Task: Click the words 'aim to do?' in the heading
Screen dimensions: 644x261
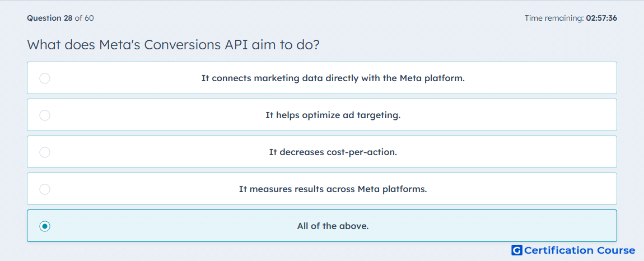Action: [x=283, y=44]
